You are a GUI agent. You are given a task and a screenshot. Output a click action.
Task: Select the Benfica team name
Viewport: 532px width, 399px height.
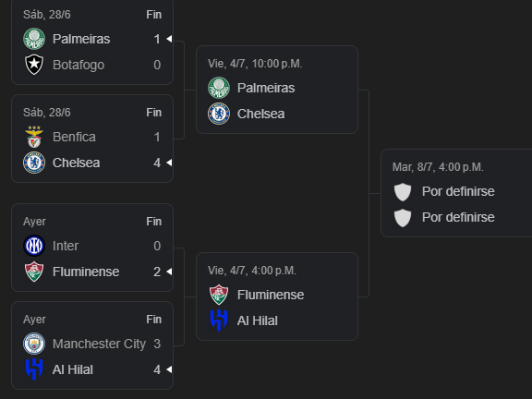(x=74, y=137)
